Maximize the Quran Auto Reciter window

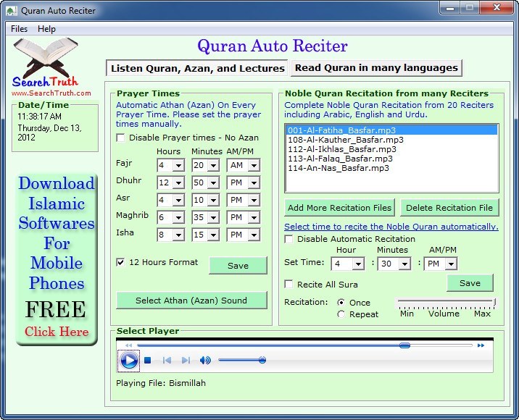click(x=470, y=7)
